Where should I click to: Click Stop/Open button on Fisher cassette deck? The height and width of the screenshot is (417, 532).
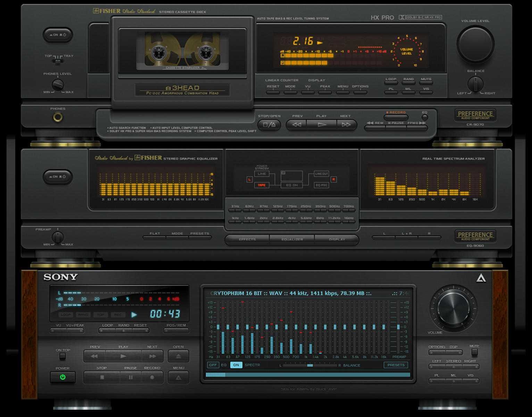(x=269, y=125)
